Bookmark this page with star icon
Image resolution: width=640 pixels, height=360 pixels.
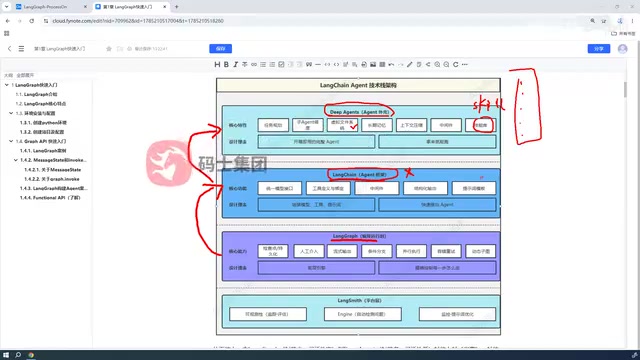[x=604, y=21]
